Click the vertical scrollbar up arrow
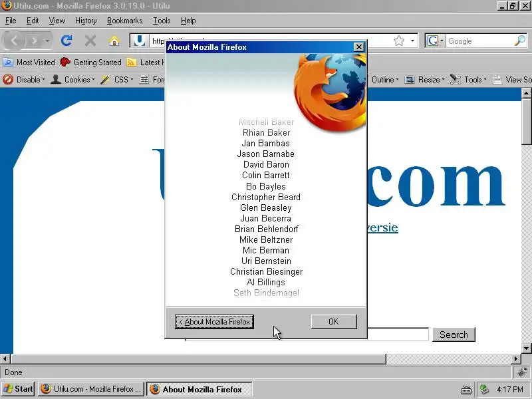 pyautogui.click(x=526, y=93)
